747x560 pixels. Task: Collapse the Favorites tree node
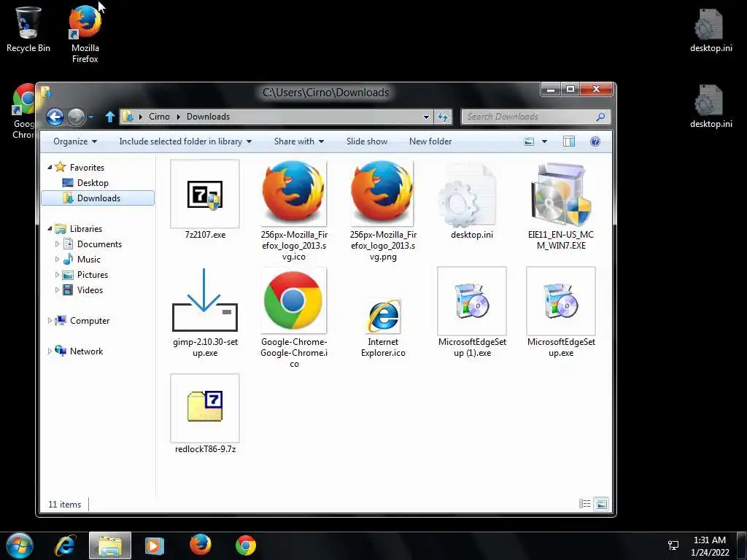[50, 167]
